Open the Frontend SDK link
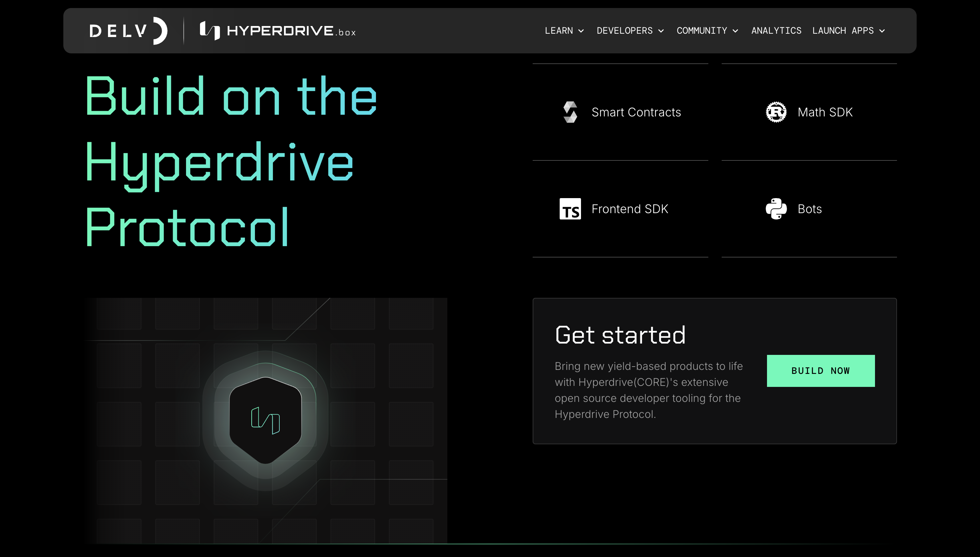980x557 pixels. (630, 209)
